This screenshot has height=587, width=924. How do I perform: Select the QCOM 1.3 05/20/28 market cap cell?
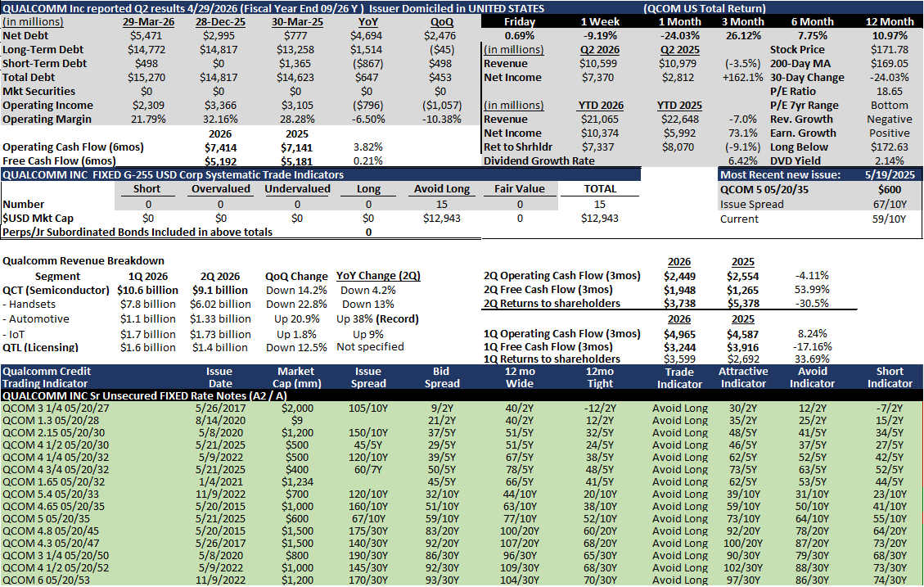click(297, 420)
